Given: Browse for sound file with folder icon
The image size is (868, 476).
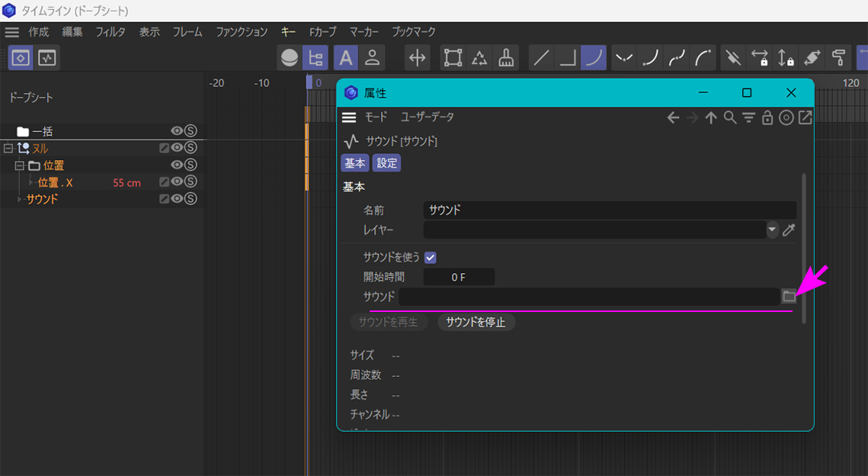Looking at the screenshot, I should 789,297.
